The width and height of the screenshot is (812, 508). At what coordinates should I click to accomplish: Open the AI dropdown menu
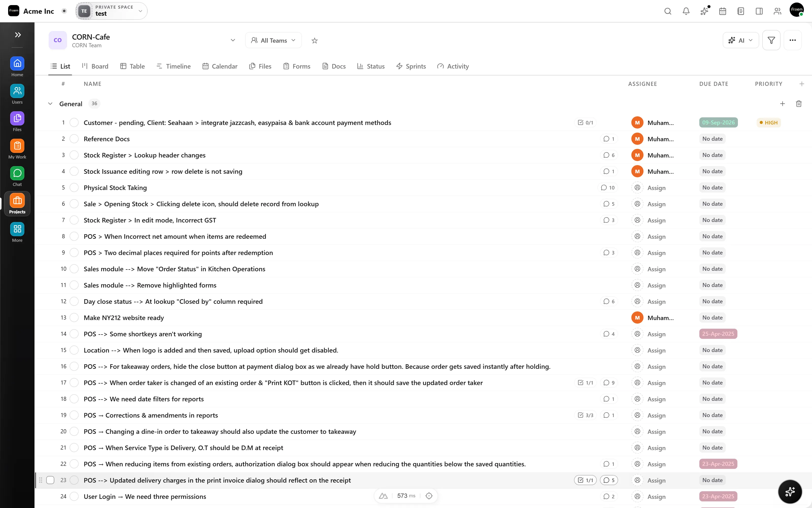740,40
